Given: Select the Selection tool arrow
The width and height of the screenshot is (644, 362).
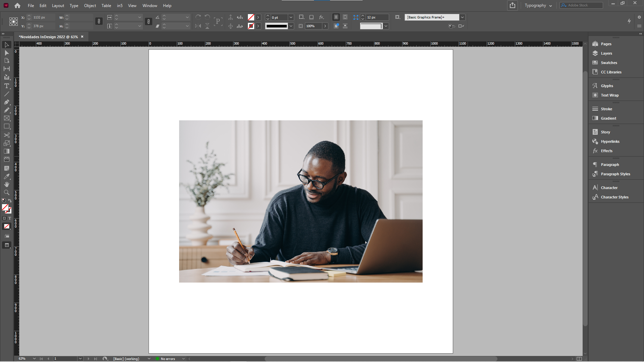Looking at the screenshot, I should pos(6,45).
